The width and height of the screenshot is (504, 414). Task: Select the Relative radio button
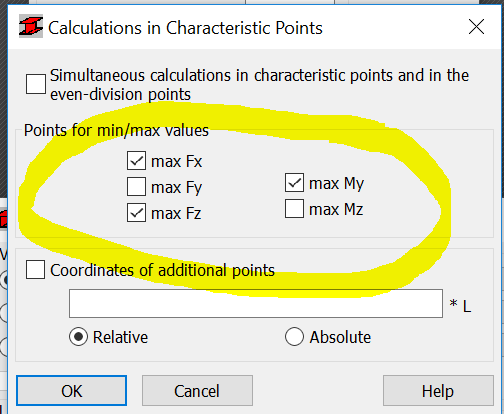(79, 337)
